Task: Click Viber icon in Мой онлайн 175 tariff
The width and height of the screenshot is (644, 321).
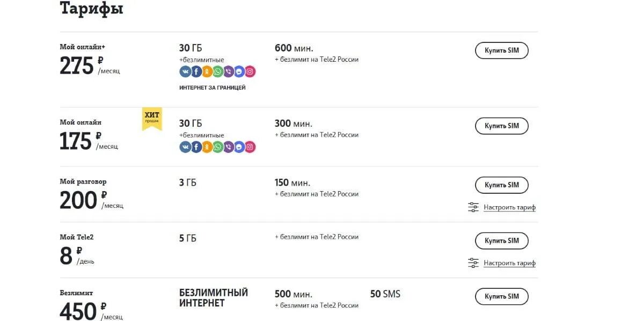Action: pos(228,147)
